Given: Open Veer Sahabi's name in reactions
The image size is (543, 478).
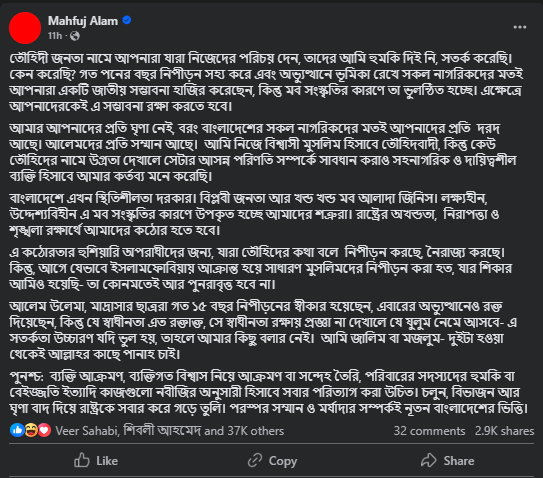Looking at the screenshot, I should pyautogui.click(x=87, y=431).
